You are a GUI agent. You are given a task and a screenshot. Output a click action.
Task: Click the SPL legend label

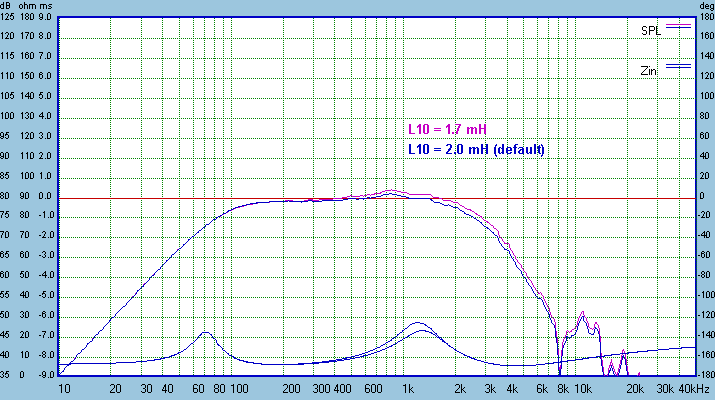651,31
